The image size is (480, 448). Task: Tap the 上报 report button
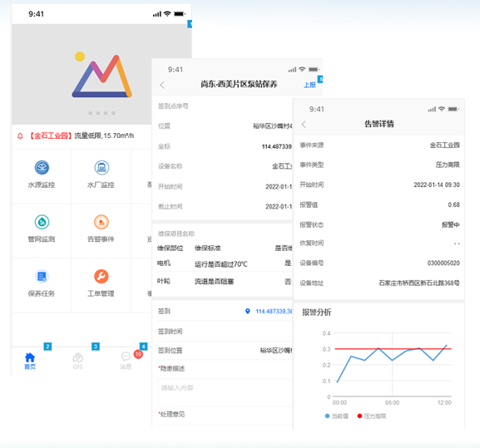tap(309, 85)
